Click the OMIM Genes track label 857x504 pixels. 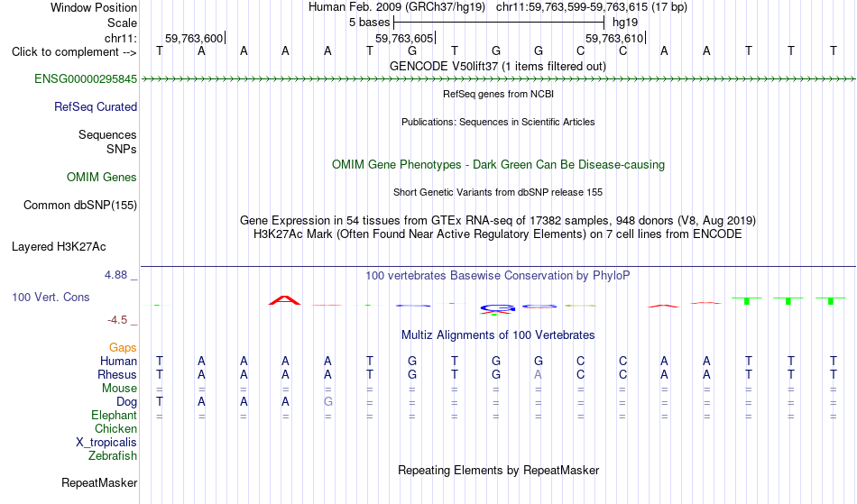[x=102, y=178]
